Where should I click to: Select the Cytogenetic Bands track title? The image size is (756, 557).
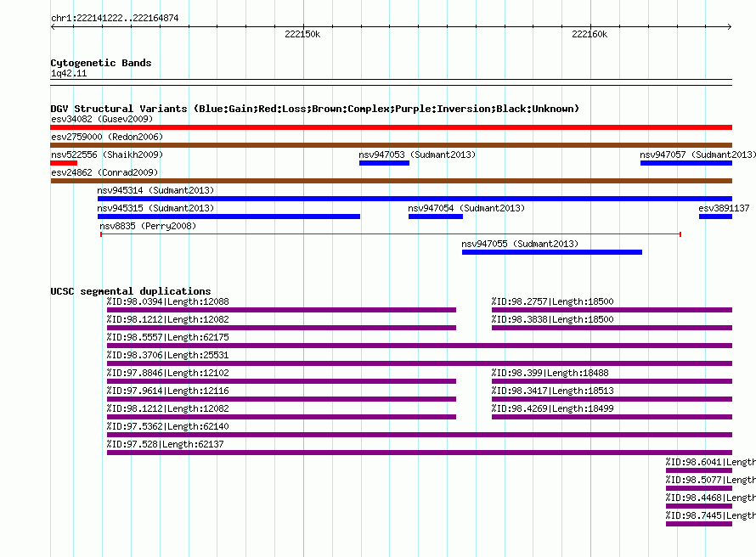(101, 63)
